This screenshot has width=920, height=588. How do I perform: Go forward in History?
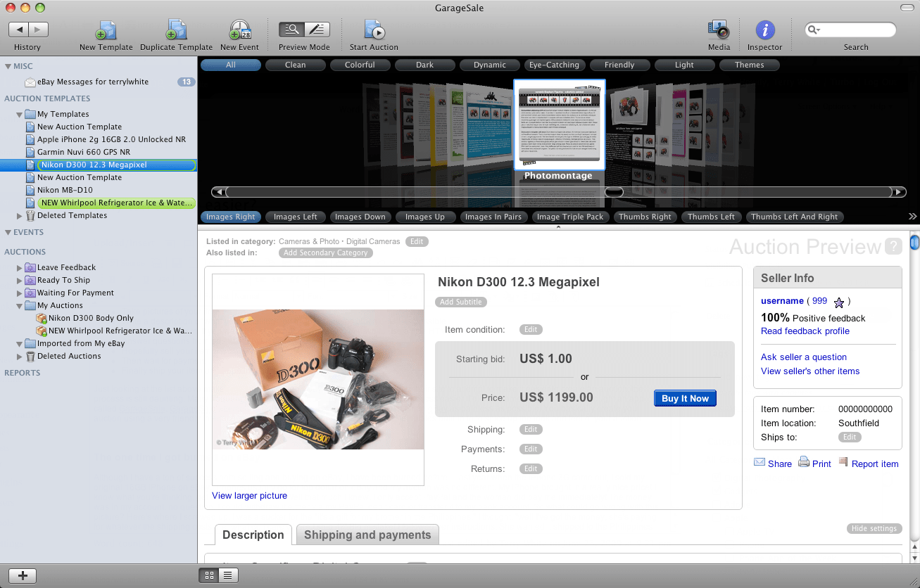39,30
